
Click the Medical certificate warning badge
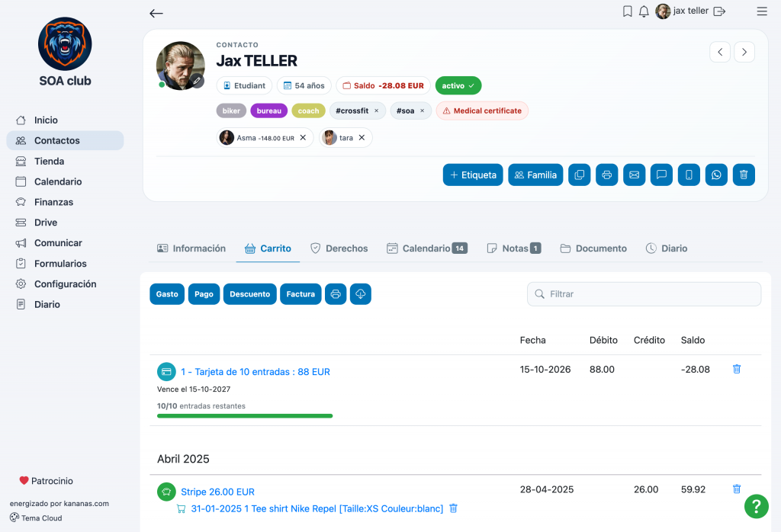[x=482, y=111]
